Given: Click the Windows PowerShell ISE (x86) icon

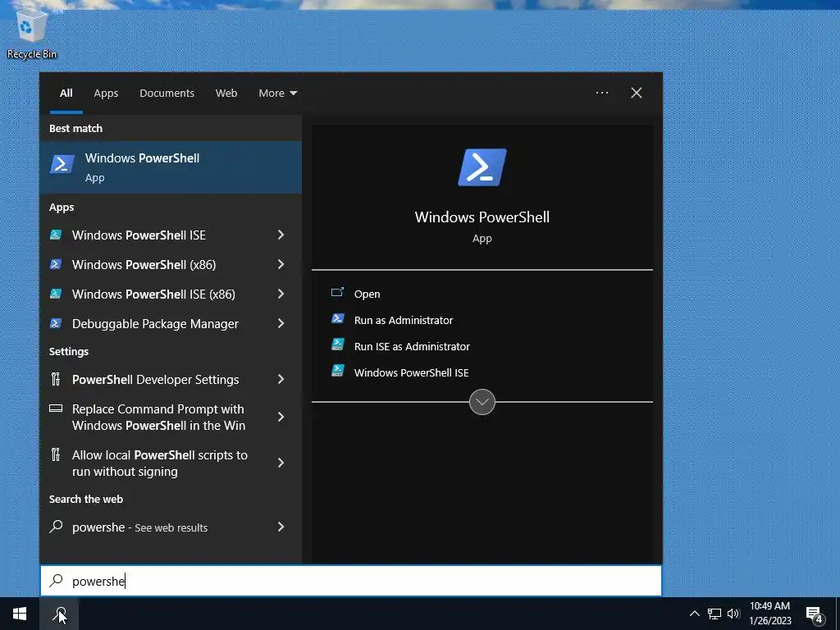Looking at the screenshot, I should coord(56,293).
